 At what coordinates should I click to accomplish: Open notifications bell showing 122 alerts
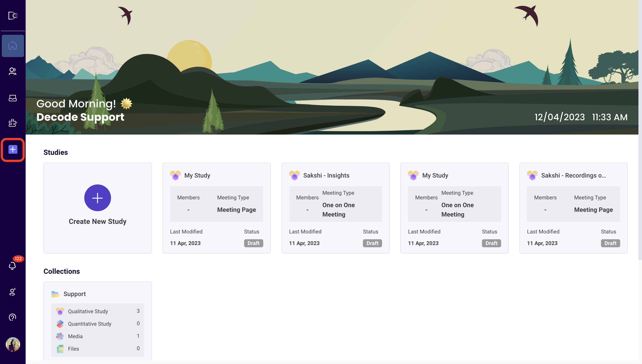click(12, 266)
